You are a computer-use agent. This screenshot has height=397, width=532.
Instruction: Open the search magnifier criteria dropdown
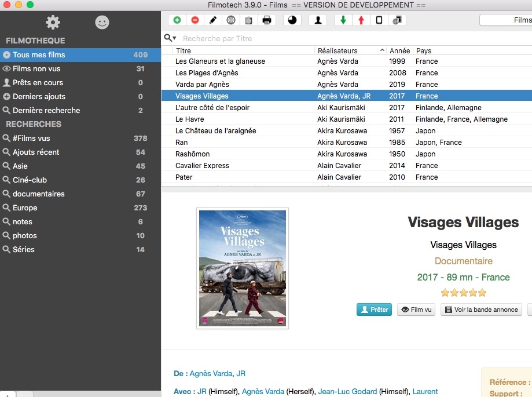(x=170, y=38)
